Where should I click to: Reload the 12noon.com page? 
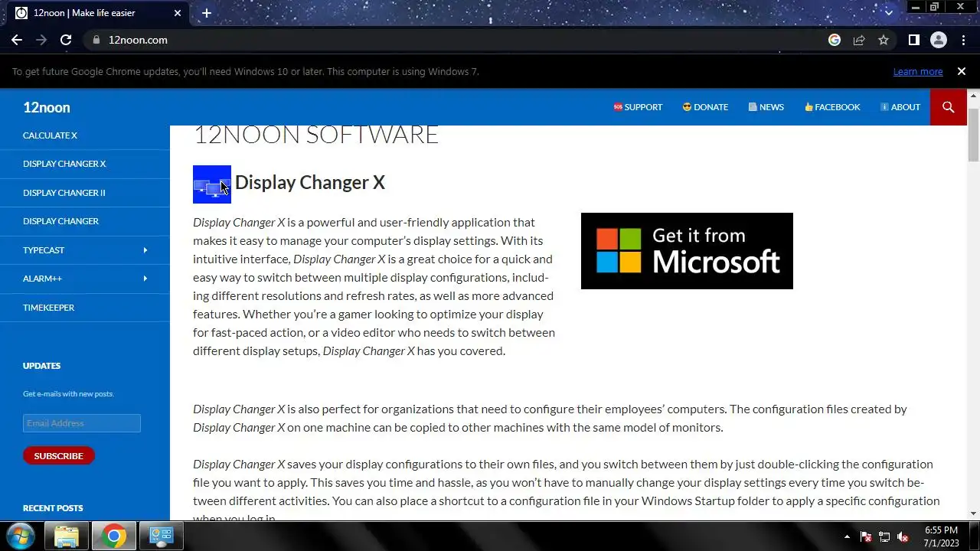point(66,40)
